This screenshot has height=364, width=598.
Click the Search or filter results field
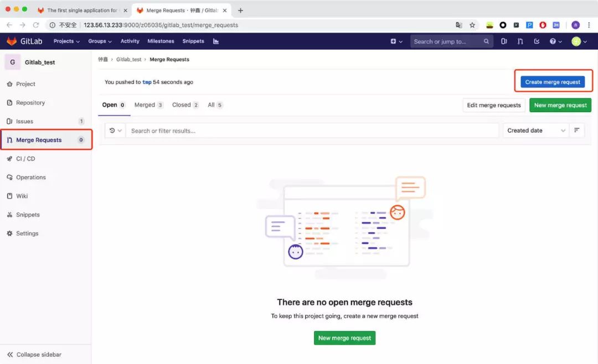[x=312, y=131]
